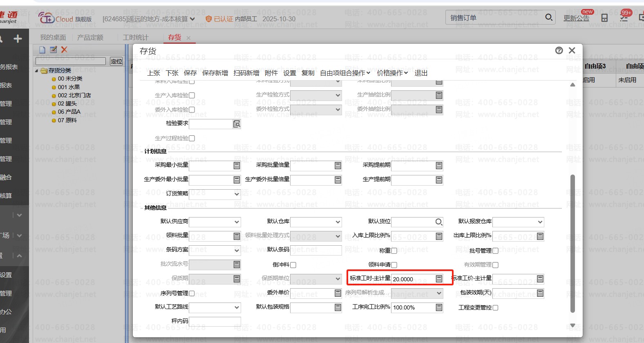Click the new document icon in left toolbar
The image size is (644, 343).
click(x=42, y=49)
